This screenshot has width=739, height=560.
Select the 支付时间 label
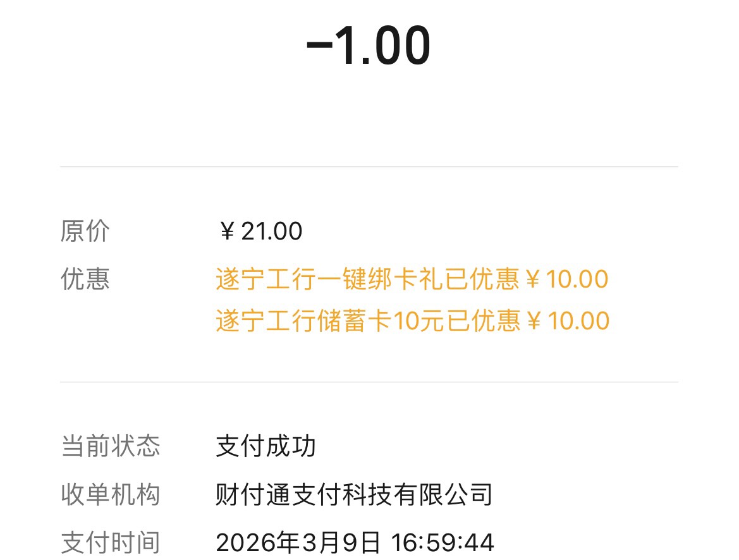click(111, 542)
